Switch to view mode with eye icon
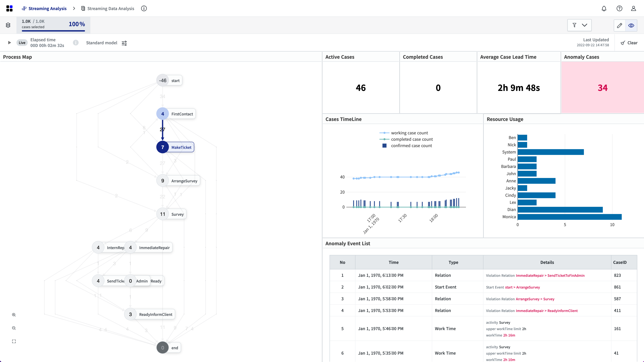Viewport: 644px width, 362px height. pos(631,25)
